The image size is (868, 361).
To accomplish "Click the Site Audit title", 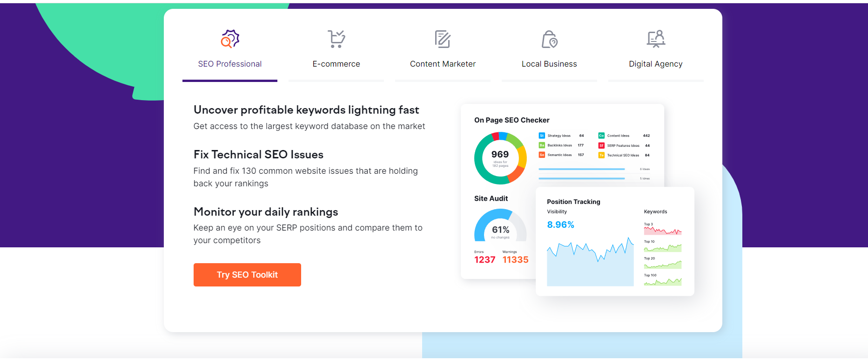I will pos(491,198).
